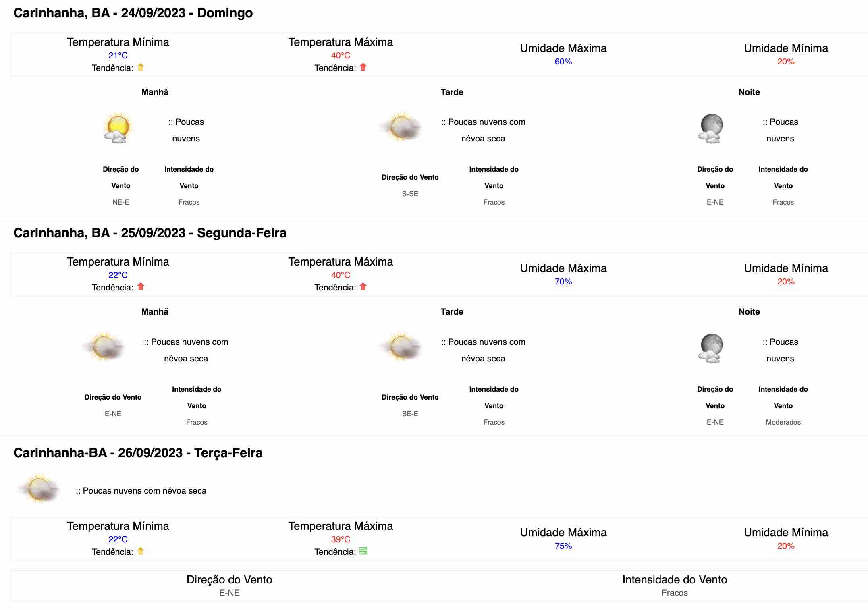Click the heading Carinhanha, BA - 24/09/2023 - Domingo
This screenshot has width=868, height=610.
(x=133, y=13)
